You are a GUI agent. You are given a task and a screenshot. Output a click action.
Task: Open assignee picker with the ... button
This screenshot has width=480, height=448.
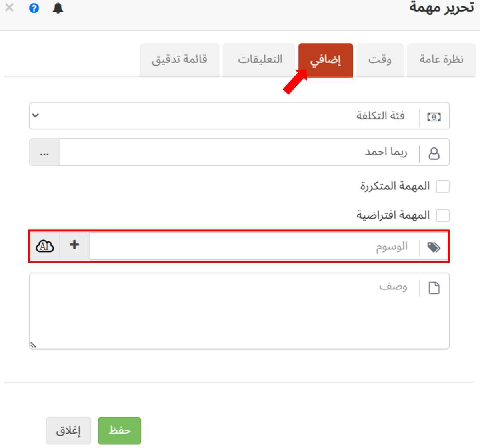point(44,152)
